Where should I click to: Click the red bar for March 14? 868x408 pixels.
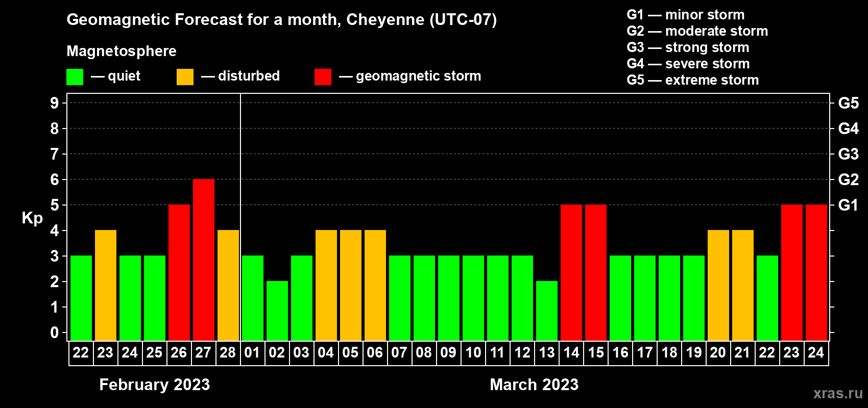pyautogui.click(x=571, y=273)
